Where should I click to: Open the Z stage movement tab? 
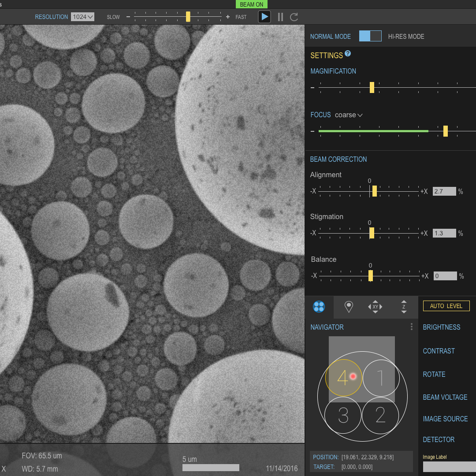(404, 307)
